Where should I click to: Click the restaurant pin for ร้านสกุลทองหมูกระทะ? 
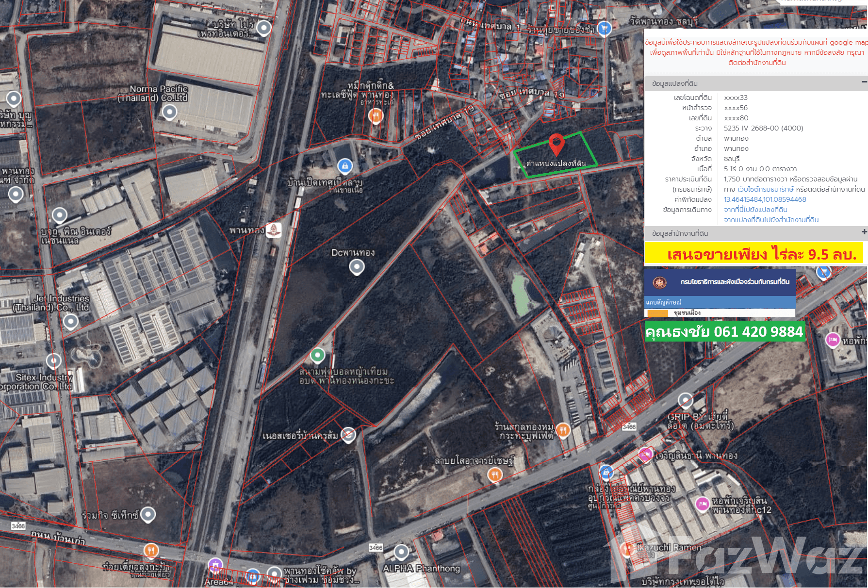point(563,430)
